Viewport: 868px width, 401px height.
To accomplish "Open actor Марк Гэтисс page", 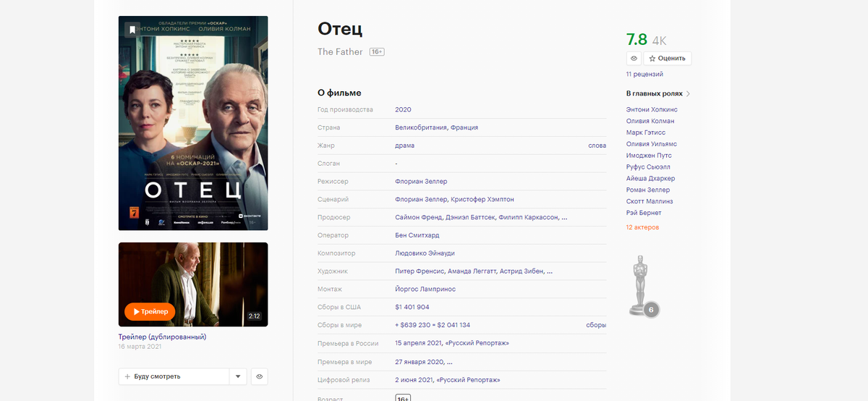I will 646,132.
